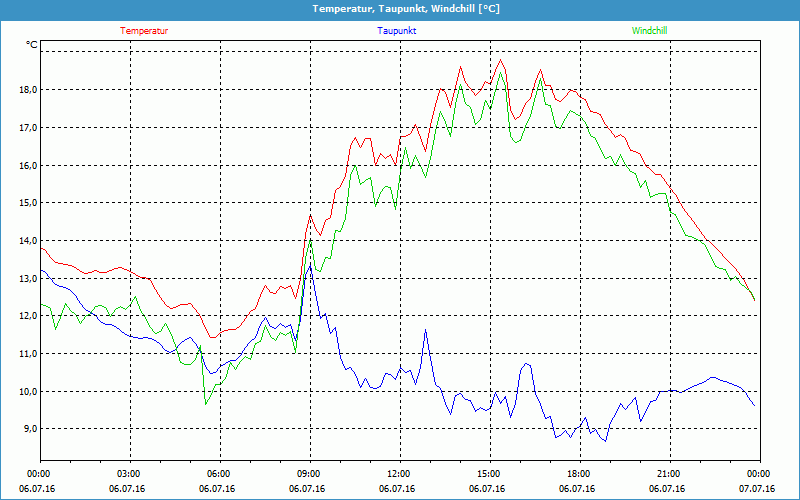
Task: Click the 06.07.16 date under 03:00
Action: coord(127,489)
